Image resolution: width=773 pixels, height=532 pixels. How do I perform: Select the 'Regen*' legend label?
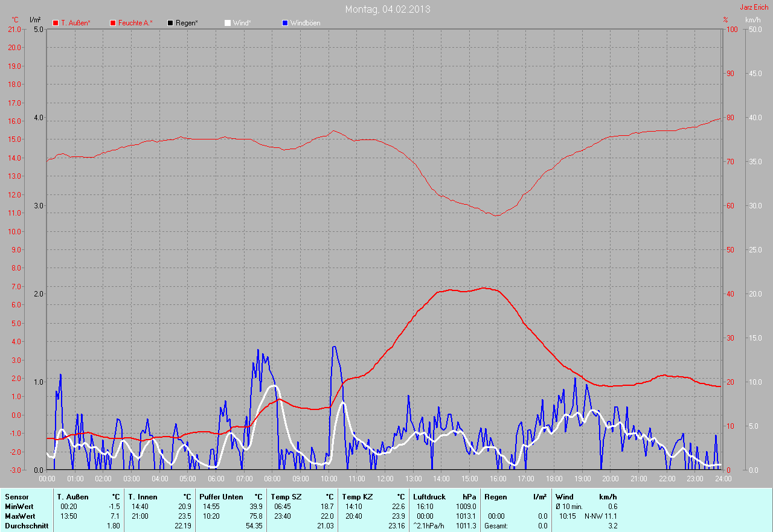tap(187, 23)
